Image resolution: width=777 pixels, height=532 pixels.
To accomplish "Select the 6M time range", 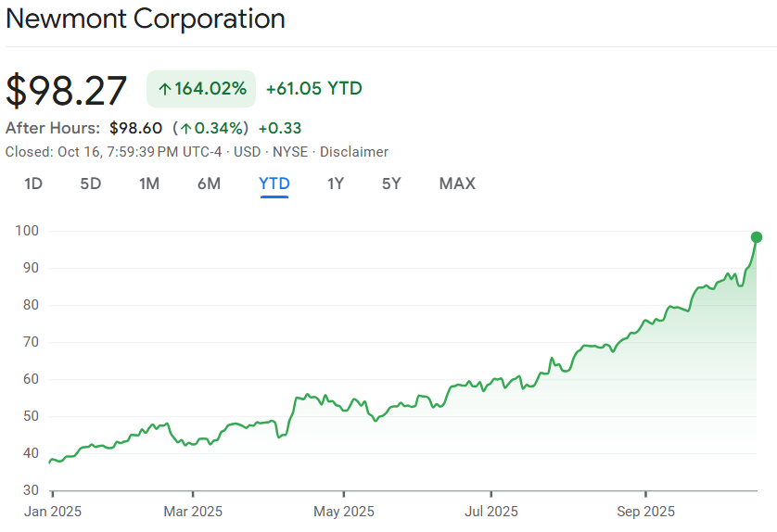I will [209, 184].
